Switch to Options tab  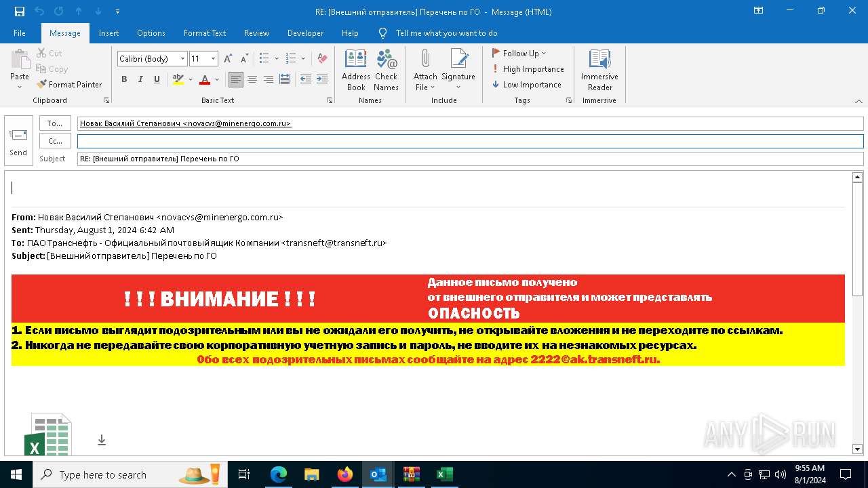pos(151,33)
